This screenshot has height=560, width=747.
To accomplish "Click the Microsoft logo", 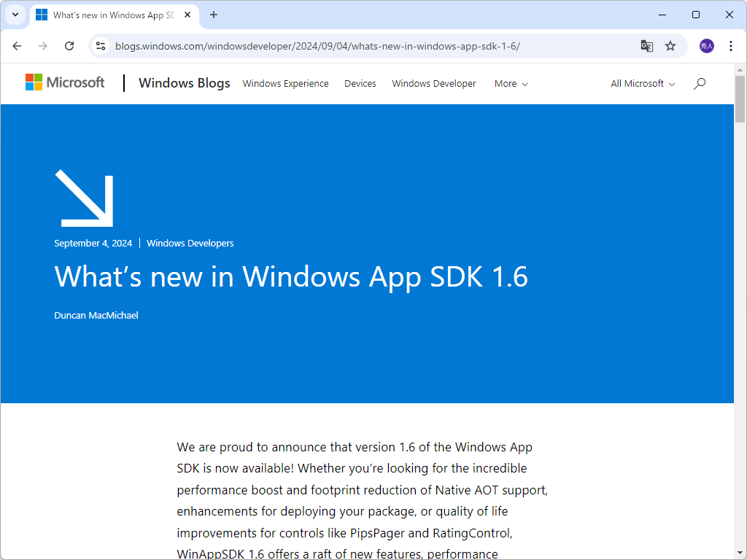I will point(65,82).
